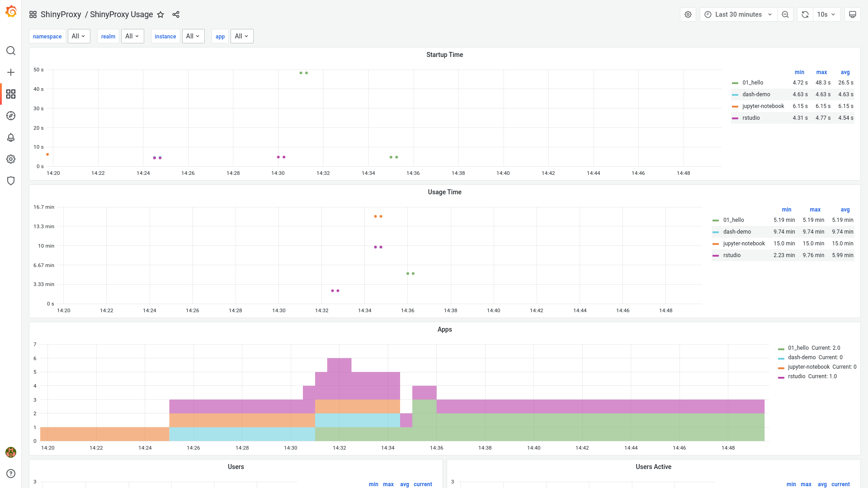
Task: Toggle dash-demo series in Usage Time legend
Action: tap(737, 232)
